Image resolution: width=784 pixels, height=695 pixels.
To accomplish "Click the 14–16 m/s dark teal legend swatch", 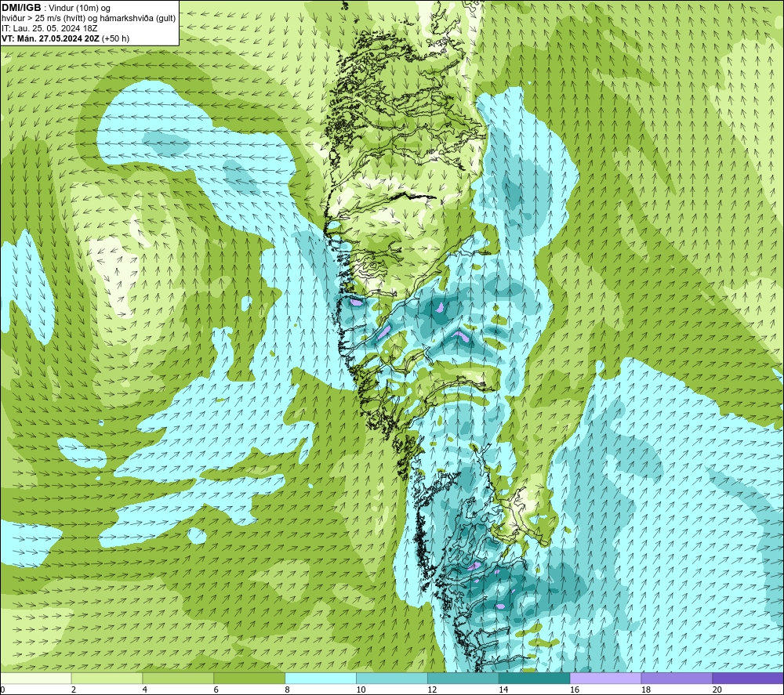I will tap(535, 678).
